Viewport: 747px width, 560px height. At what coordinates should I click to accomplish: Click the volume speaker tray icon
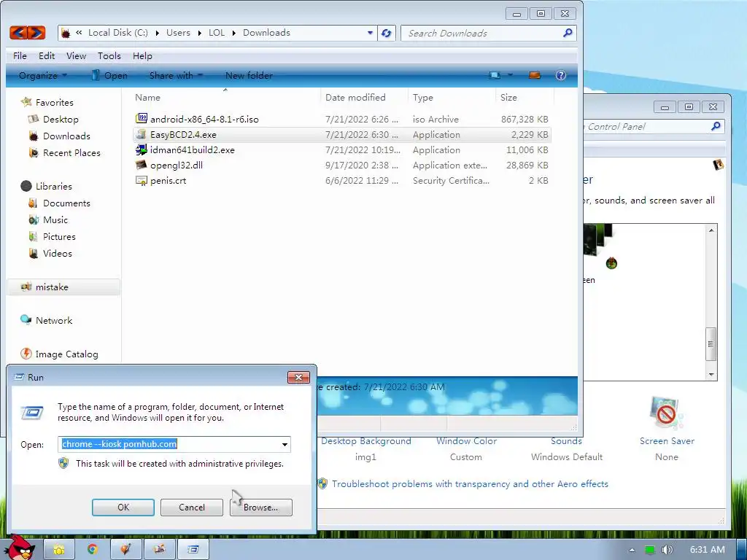(667, 550)
